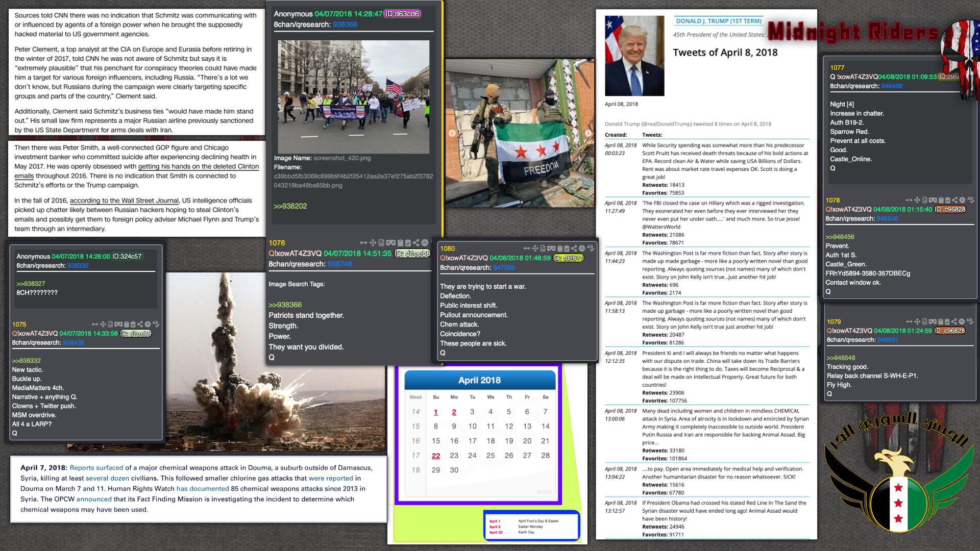Click the clipboard icon on post 1078
Screen dimensions: 980x551
(941, 200)
